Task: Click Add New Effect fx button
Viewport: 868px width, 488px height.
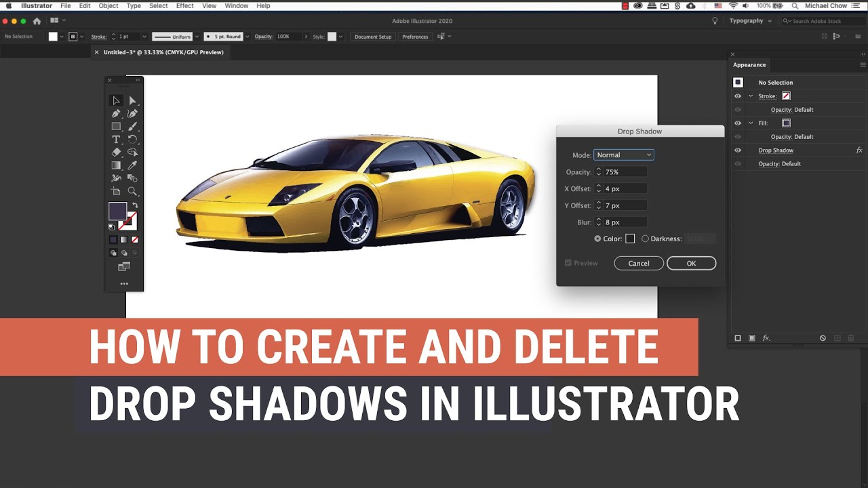Action: [766, 338]
